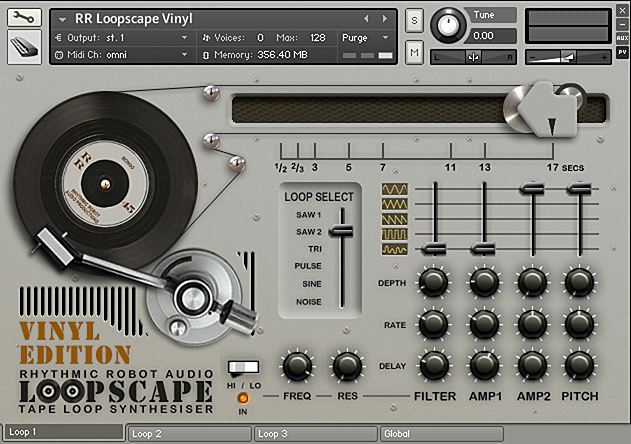The height and width of the screenshot is (444, 631).
Task: Click the AMP1 Rate knob
Action: [x=484, y=324]
